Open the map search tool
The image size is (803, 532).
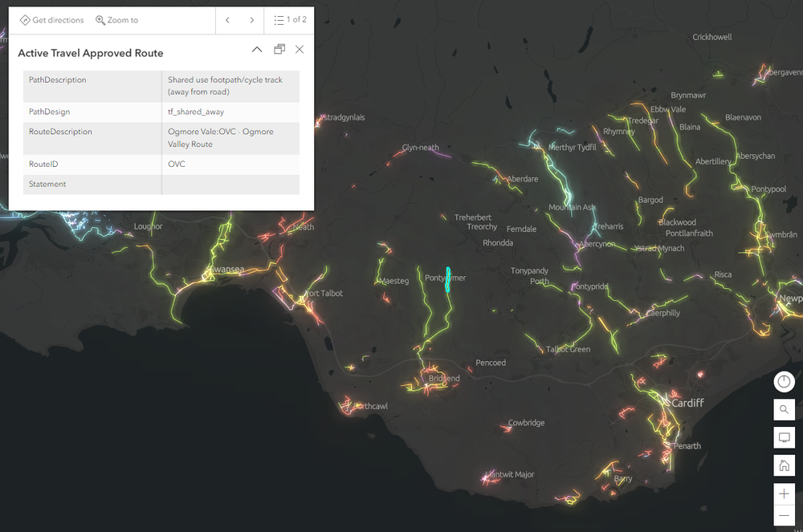tap(784, 409)
